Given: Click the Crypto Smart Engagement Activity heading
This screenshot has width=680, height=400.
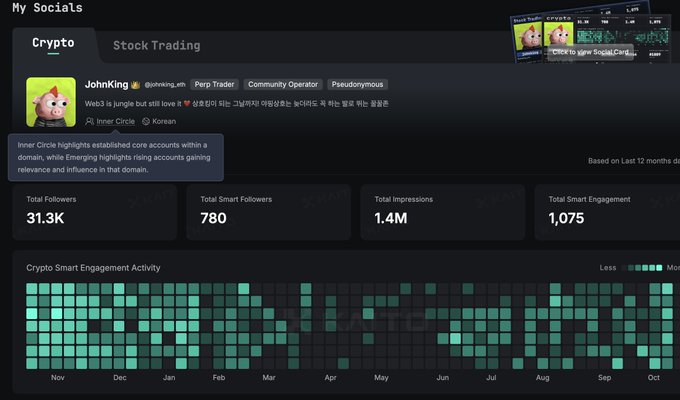Looking at the screenshot, I should [x=93, y=268].
